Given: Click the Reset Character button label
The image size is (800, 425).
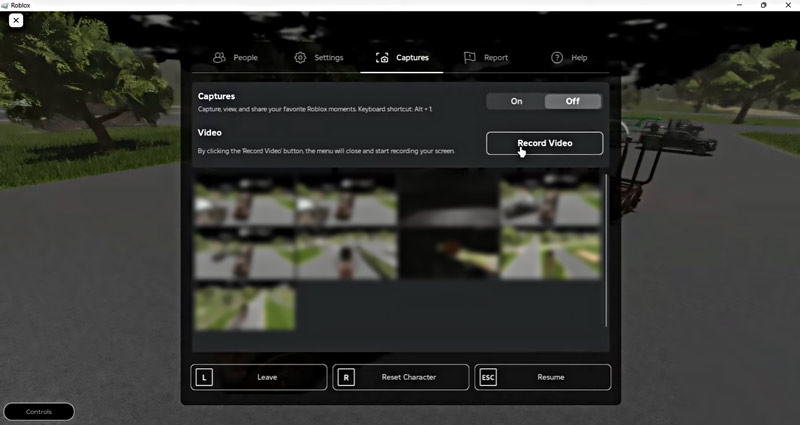Looking at the screenshot, I should click(409, 377).
